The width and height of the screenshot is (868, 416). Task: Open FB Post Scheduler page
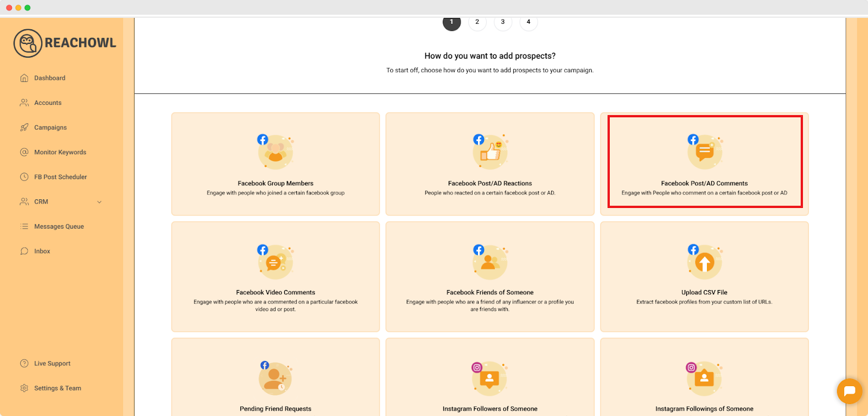click(x=61, y=177)
